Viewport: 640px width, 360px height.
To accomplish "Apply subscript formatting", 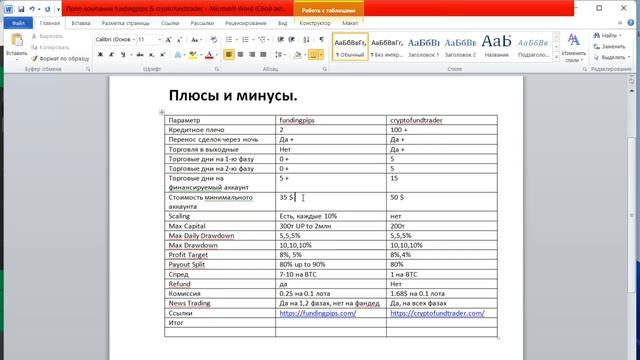I will (x=151, y=55).
